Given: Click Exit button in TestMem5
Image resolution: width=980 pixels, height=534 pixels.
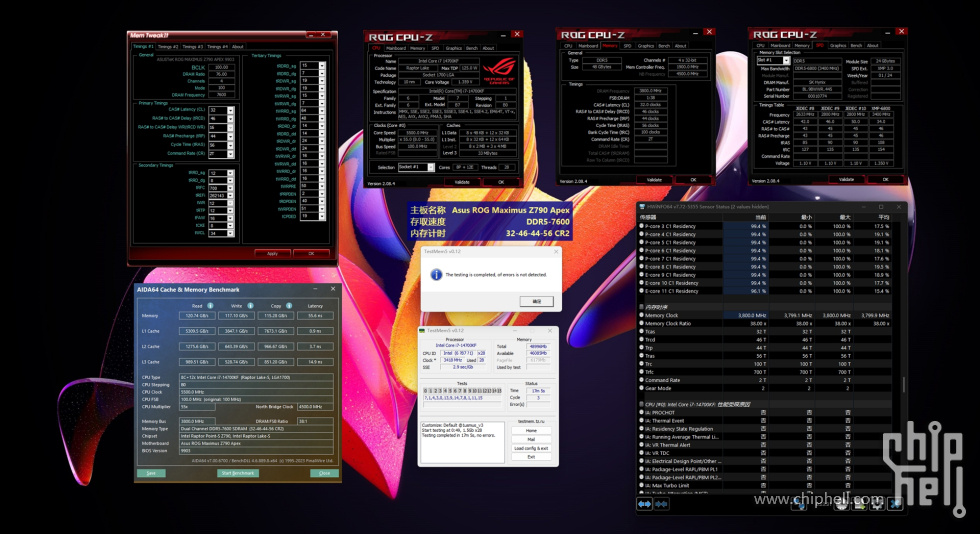Looking at the screenshot, I should tap(531, 457).
